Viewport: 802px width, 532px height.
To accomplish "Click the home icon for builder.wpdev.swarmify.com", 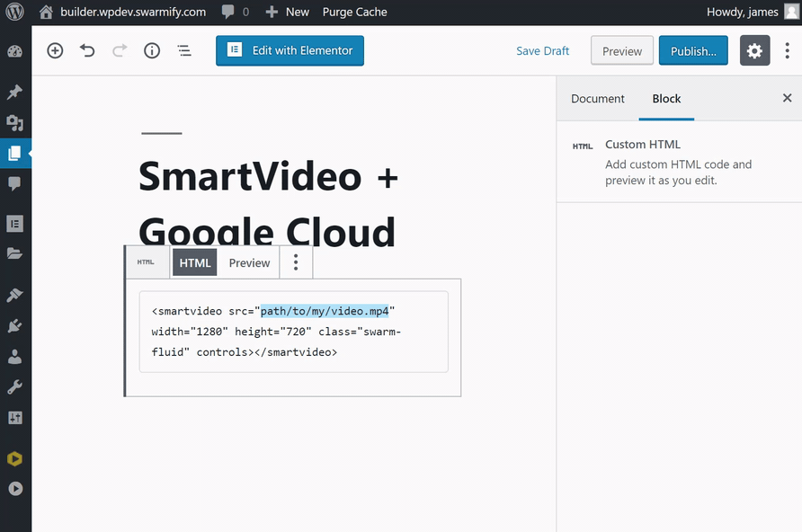I will pyautogui.click(x=46, y=12).
